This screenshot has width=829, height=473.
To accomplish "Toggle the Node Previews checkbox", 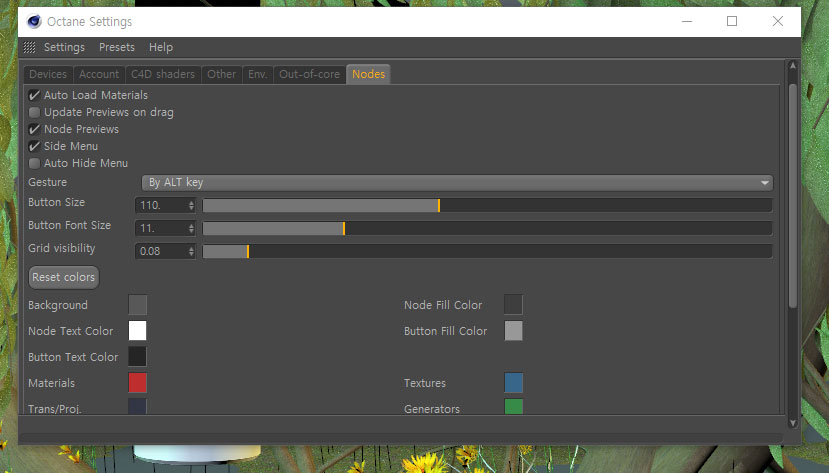I will 34,129.
